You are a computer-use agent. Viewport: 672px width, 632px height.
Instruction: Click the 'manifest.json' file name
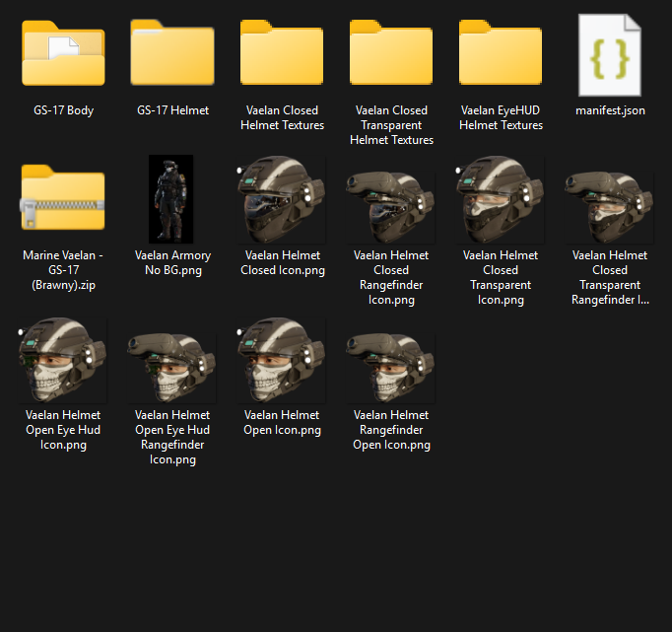tap(610, 110)
